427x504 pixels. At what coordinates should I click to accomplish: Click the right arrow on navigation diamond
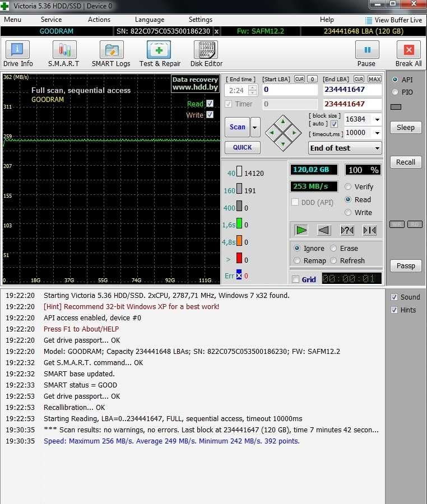294,132
